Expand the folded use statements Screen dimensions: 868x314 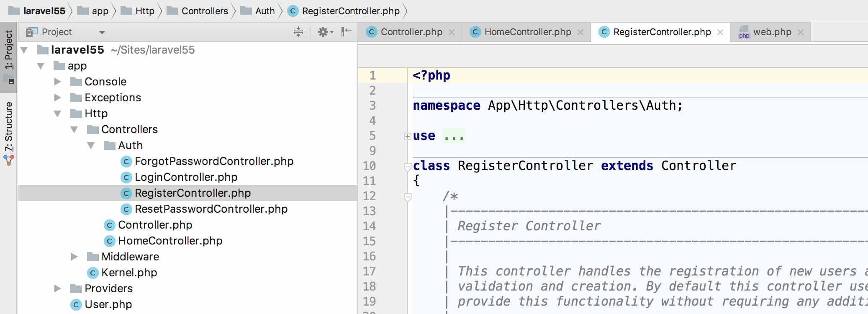click(407, 136)
